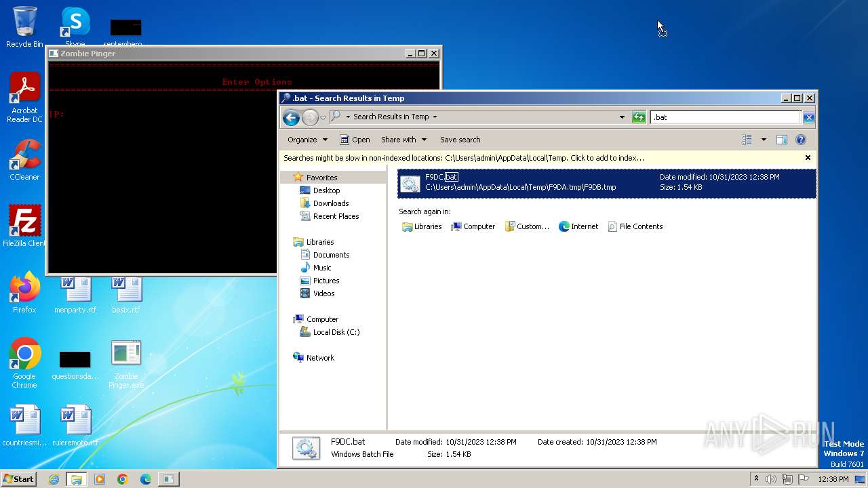Image resolution: width=868 pixels, height=488 pixels.
Task: Click the Edge taskbar icon
Action: click(x=146, y=479)
